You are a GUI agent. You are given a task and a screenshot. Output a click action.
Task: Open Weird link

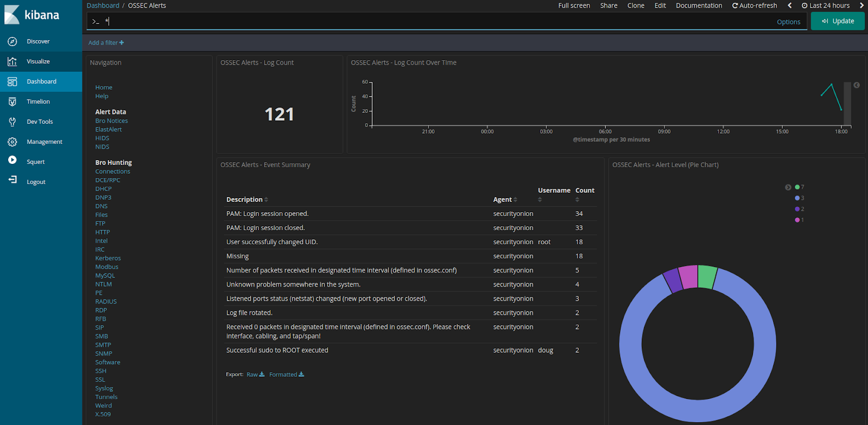(x=104, y=405)
